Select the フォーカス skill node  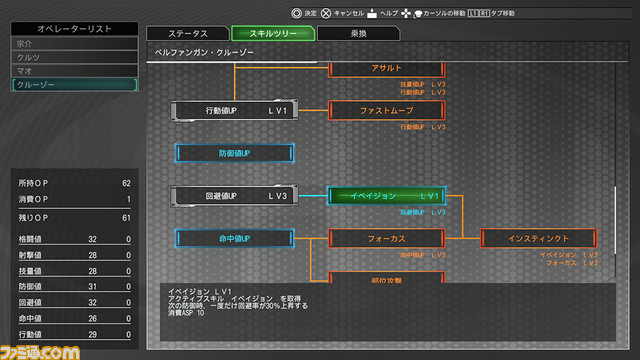(387, 238)
